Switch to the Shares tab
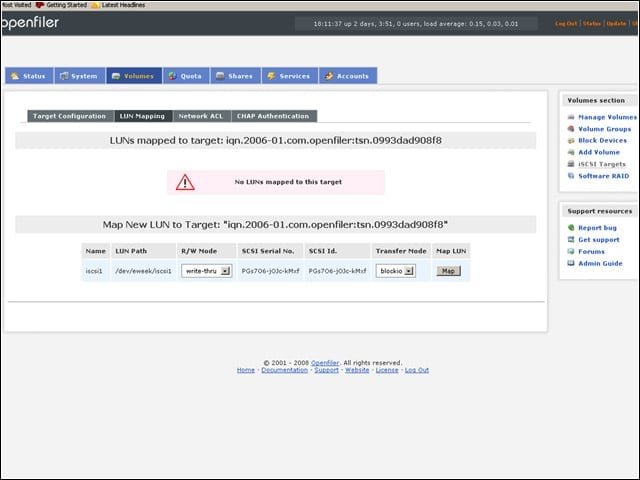 [x=236, y=76]
